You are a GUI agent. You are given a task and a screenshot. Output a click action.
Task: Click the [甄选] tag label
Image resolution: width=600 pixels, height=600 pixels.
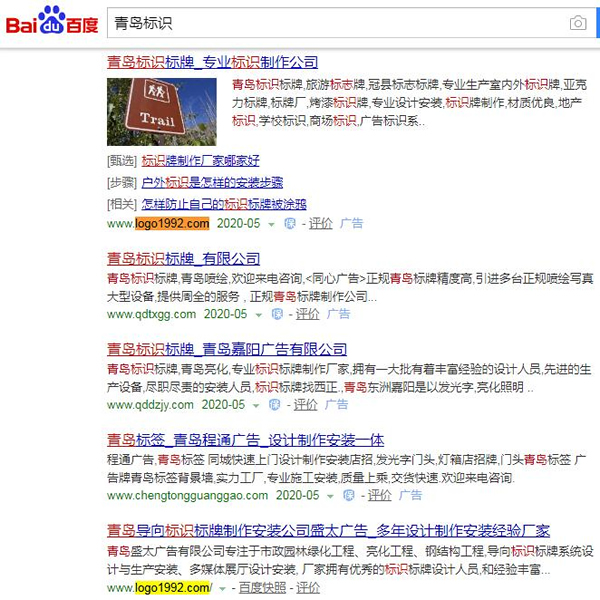point(122,161)
